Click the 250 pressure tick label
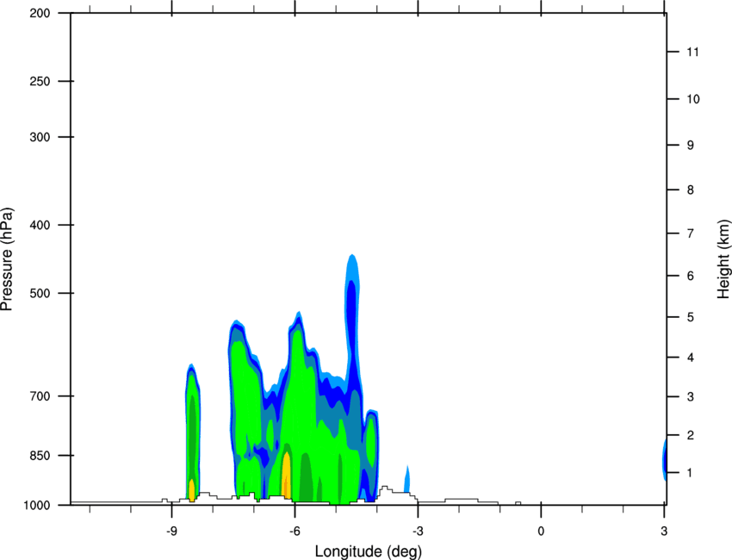The image size is (732, 560). [x=40, y=81]
